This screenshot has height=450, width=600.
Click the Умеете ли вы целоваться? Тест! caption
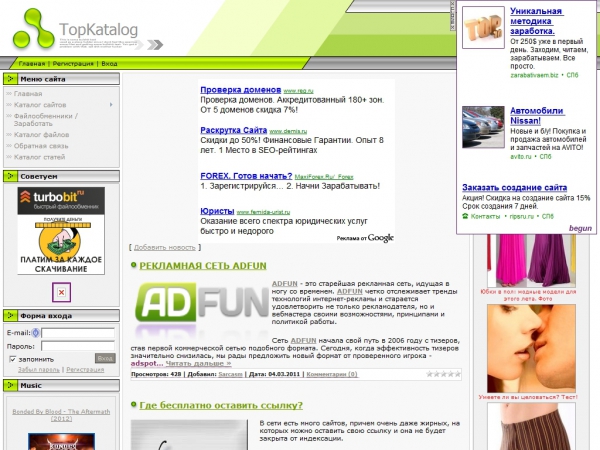click(528, 397)
